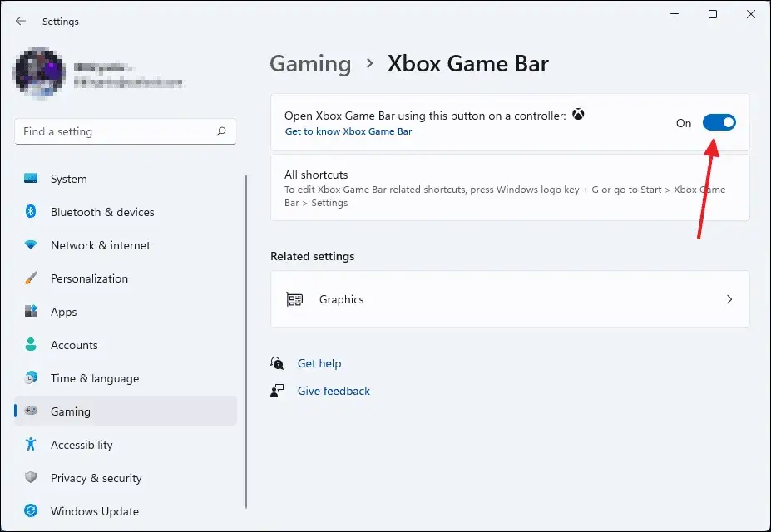Click the Give feedback person icon
This screenshot has height=532, width=771.
click(277, 391)
